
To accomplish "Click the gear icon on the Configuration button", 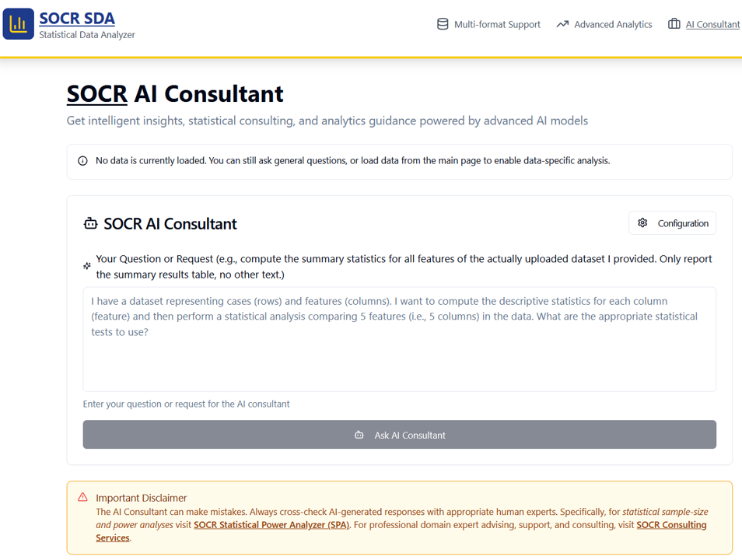I will pos(642,222).
